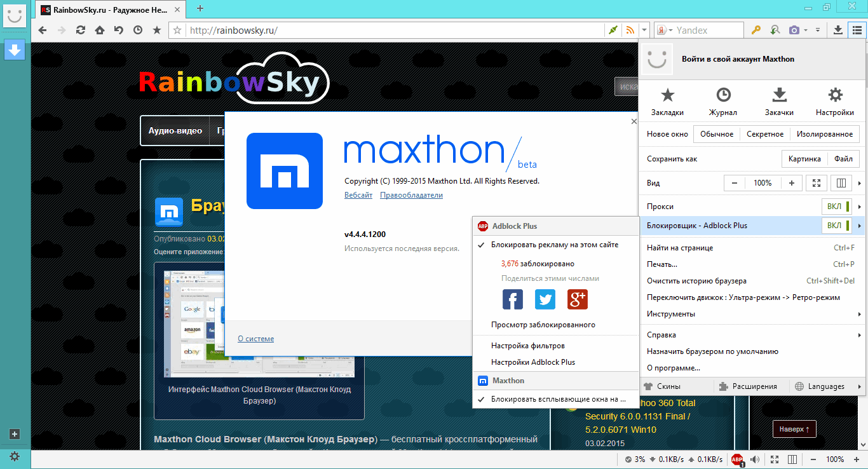Take a screenshot with the camera icon

794,30
